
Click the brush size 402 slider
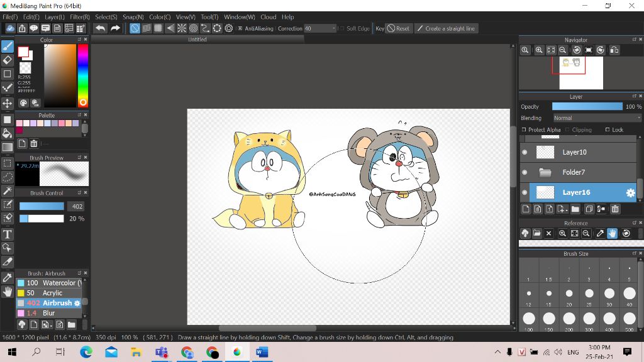point(42,206)
